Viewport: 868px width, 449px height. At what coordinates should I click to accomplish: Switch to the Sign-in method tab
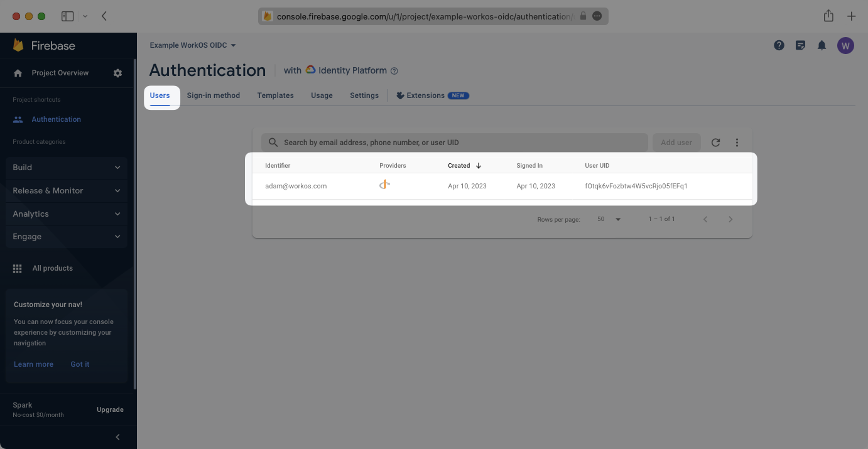click(x=213, y=95)
